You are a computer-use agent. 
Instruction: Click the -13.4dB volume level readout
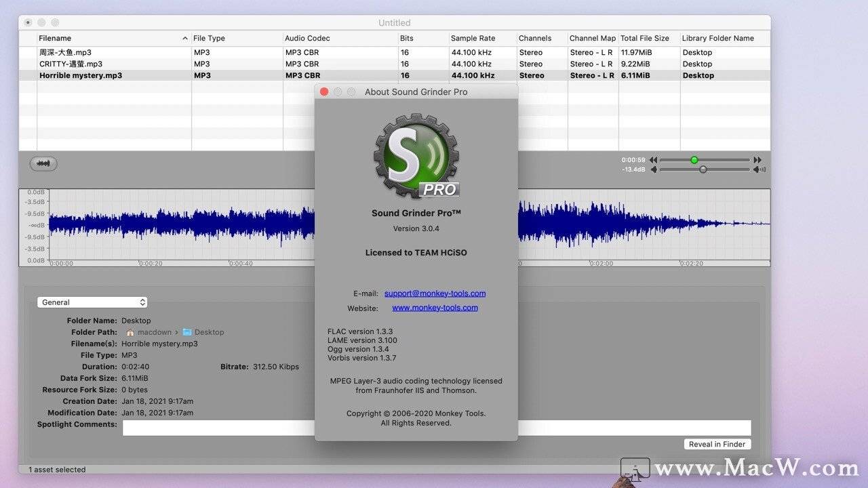point(633,169)
